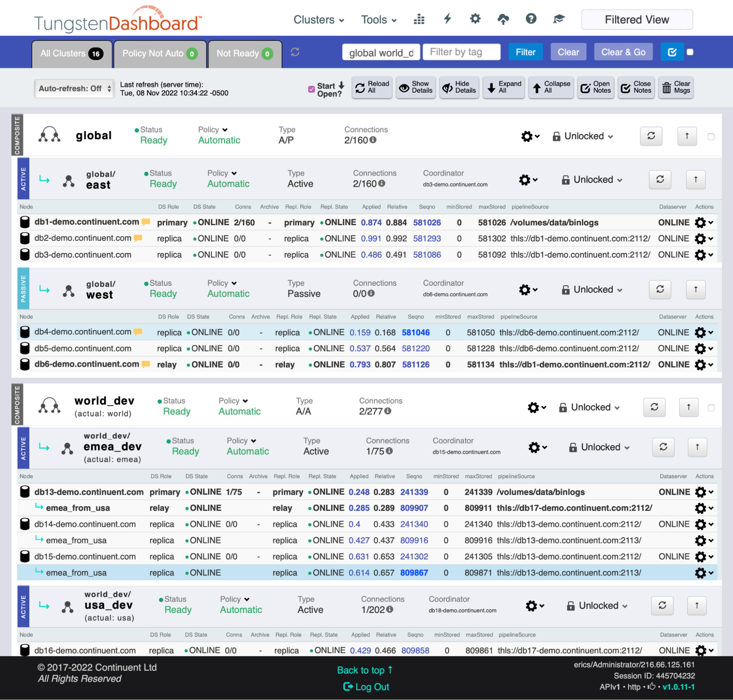Click the v1.0.11-1 version link
This screenshot has width=733, height=700.
coord(678,687)
